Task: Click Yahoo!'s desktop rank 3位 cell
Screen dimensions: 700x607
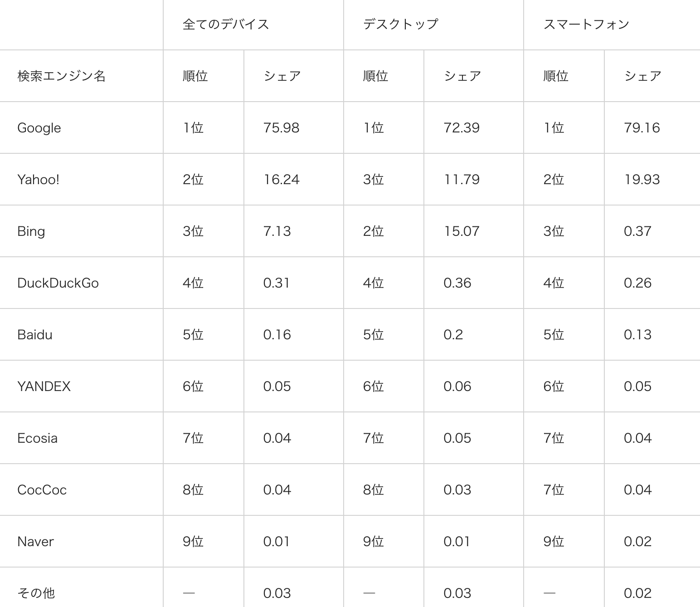Action: pos(373,180)
